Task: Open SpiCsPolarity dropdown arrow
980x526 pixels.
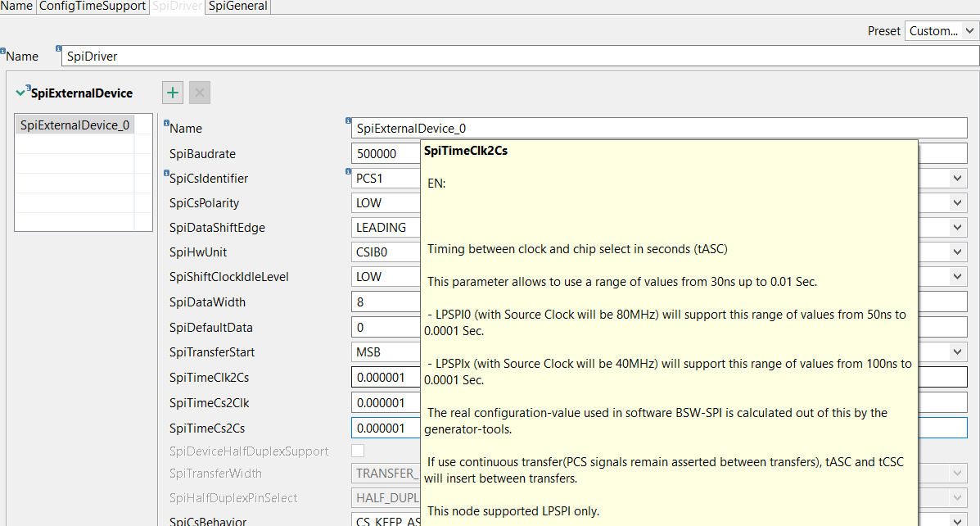Action: click(958, 203)
